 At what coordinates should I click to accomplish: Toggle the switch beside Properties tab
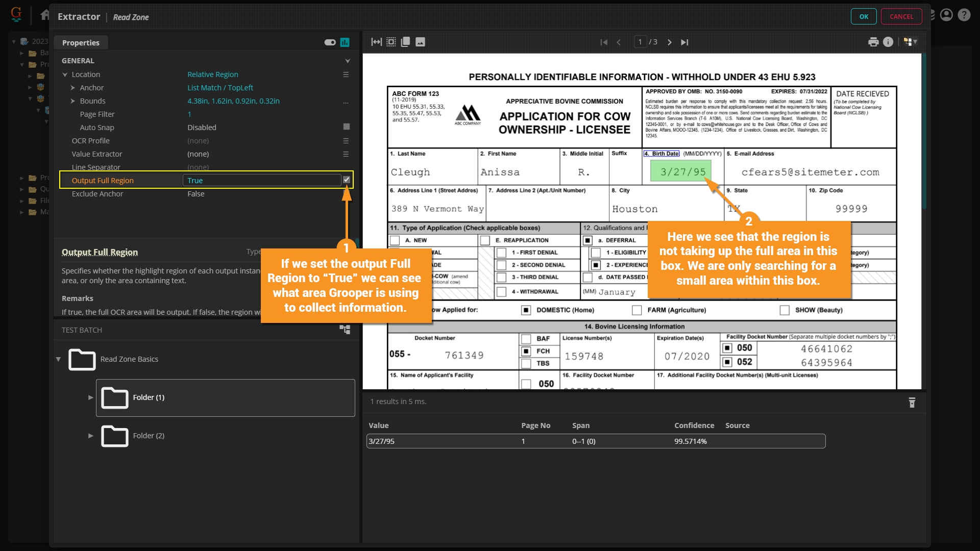coord(330,42)
